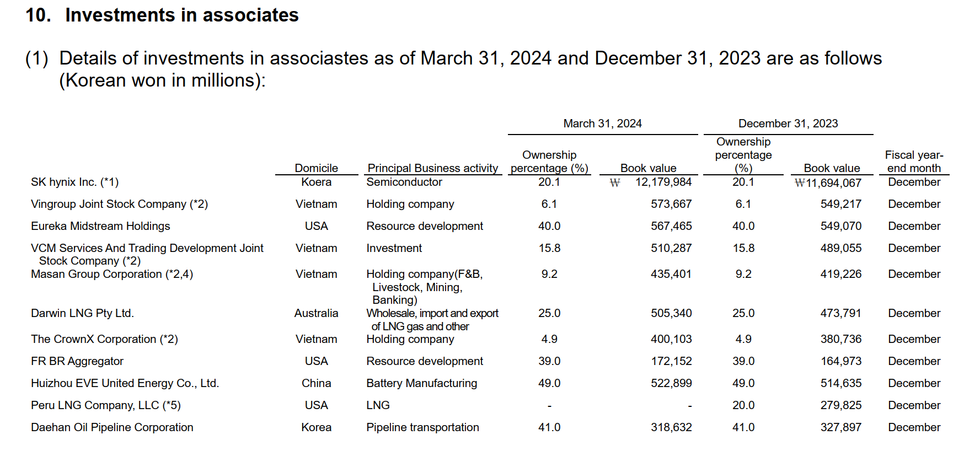The height and width of the screenshot is (467, 980).
Task: Select the book value '435,401'
Action: [x=671, y=274]
